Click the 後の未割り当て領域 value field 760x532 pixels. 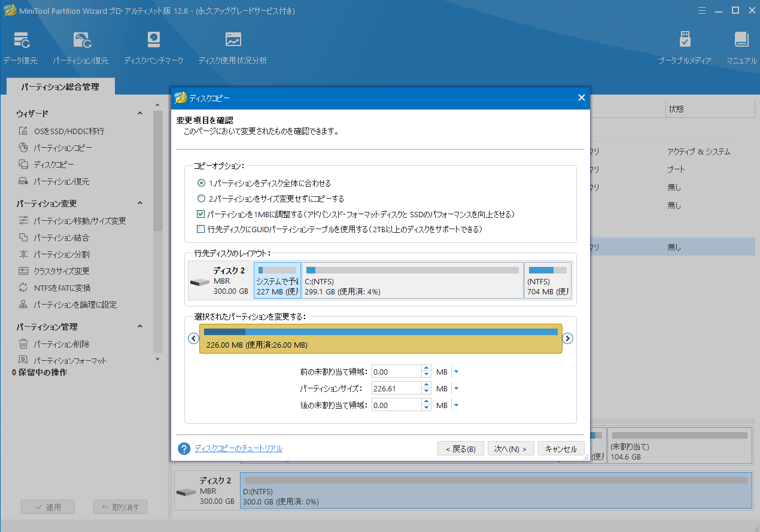[x=397, y=405]
